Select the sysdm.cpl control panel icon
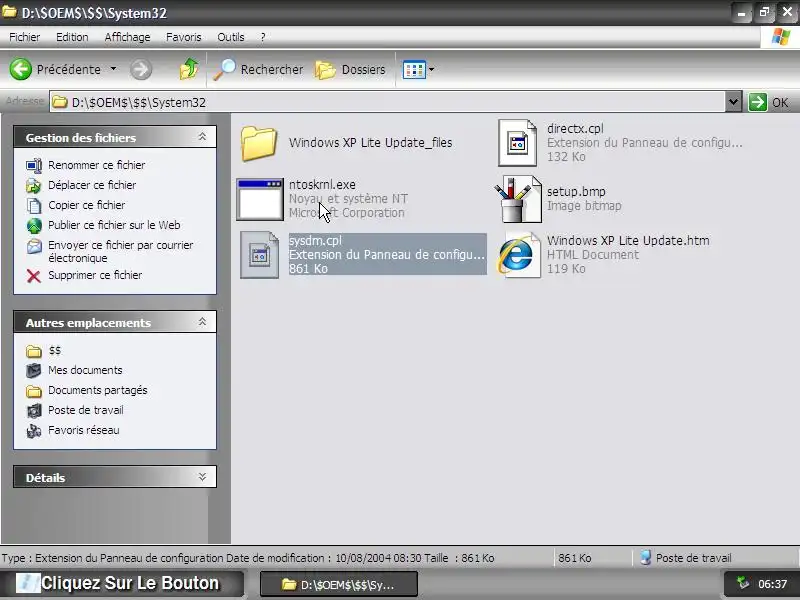The width and height of the screenshot is (800, 600). click(260, 255)
